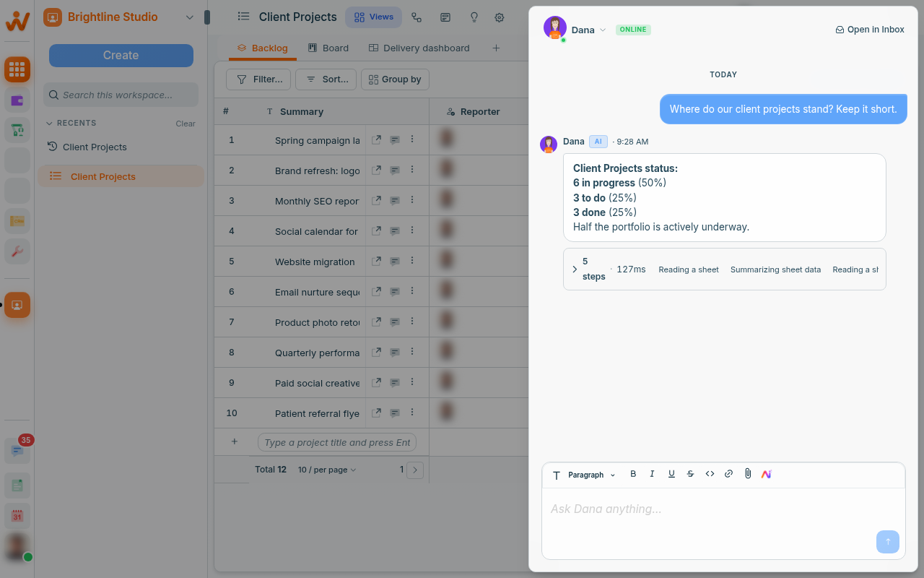Viewport: 924px width, 578px height.
Task: Expand the 5 steps details
Action: coord(575,269)
